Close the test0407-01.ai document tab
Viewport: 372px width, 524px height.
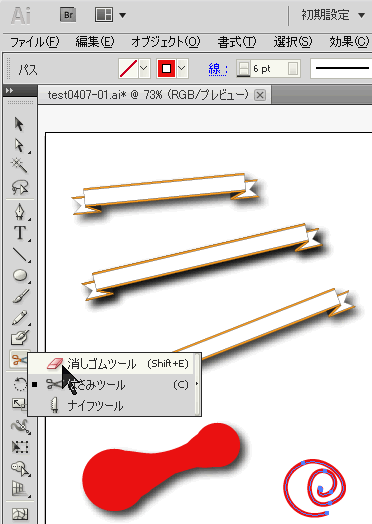(260, 96)
